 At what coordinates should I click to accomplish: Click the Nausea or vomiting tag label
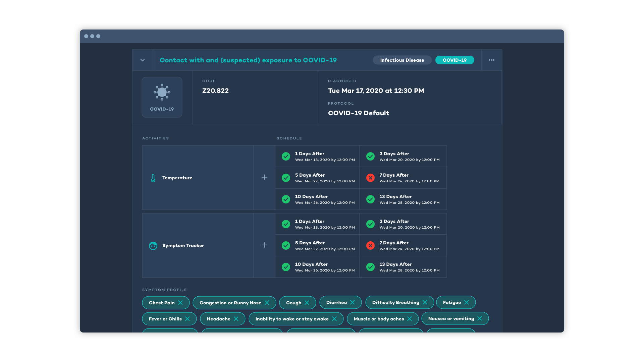[x=451, y=318]
